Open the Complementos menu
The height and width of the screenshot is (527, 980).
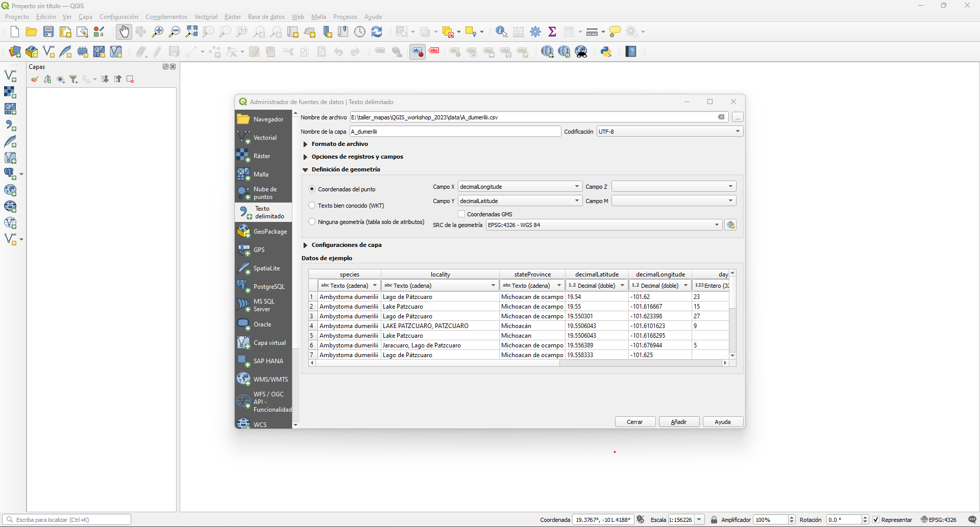pyautogui.click(x=166, y=17)
